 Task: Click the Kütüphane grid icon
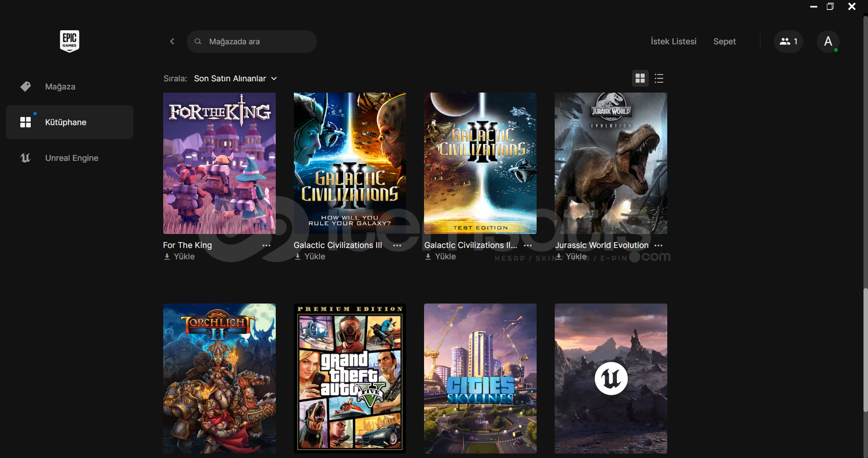(x=26, y=122)
